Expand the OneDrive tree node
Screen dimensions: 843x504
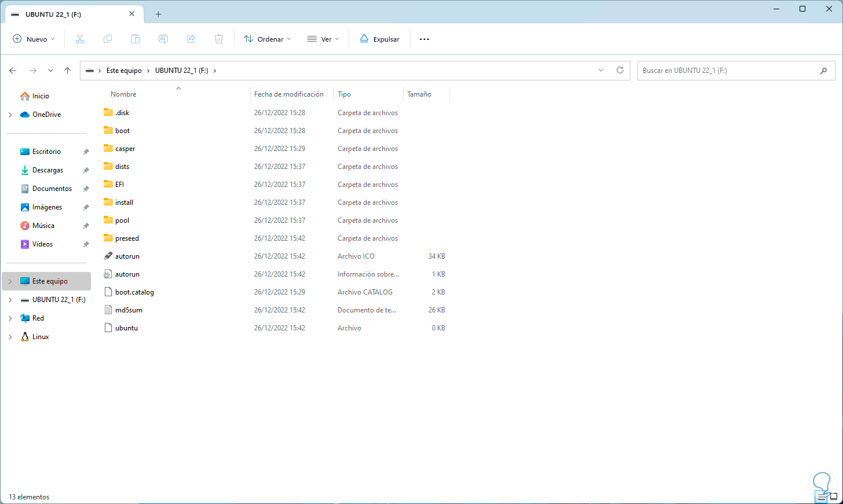(x=10, y=115)
